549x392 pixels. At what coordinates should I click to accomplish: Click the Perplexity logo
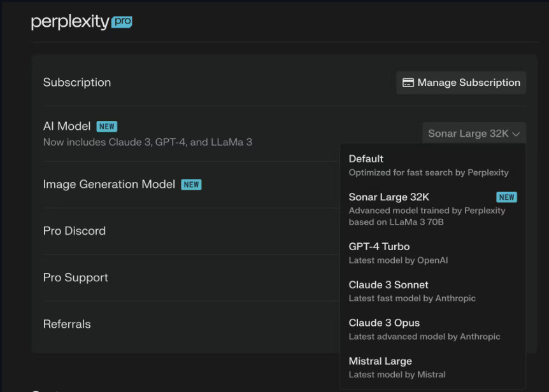click(x=70, y=22)
